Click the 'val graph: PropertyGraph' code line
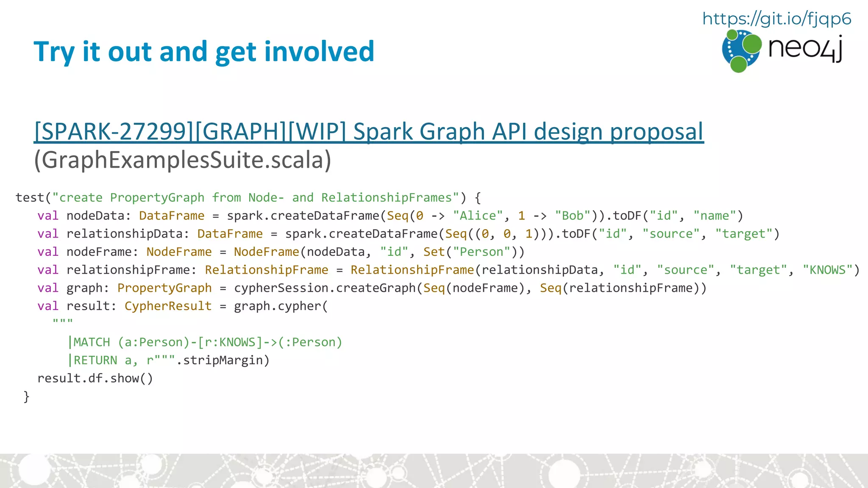The height and width of the screenshot is (488, 868). [x=372, y=288]
